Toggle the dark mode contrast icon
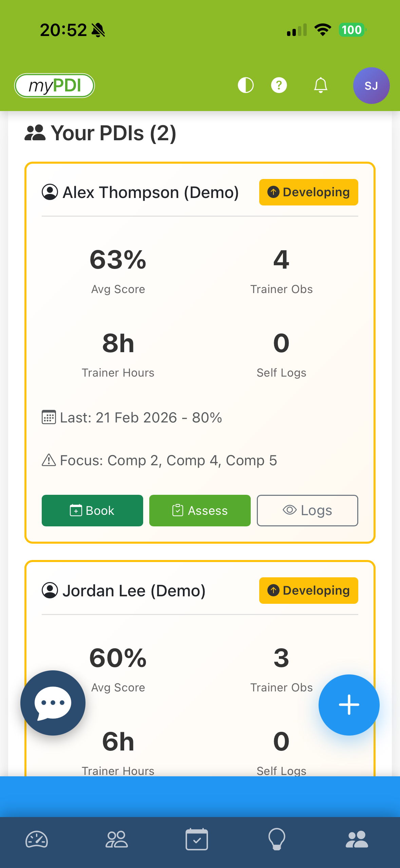 pos(246,85)
